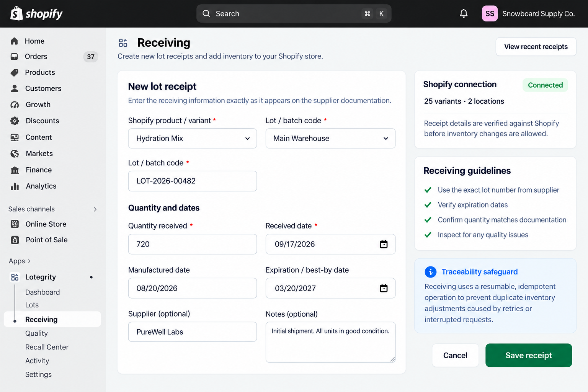Screen dimensions: 588x392
Task: Click the text '25 variants'
Action: pyautogui.click(x=443, y=101)
